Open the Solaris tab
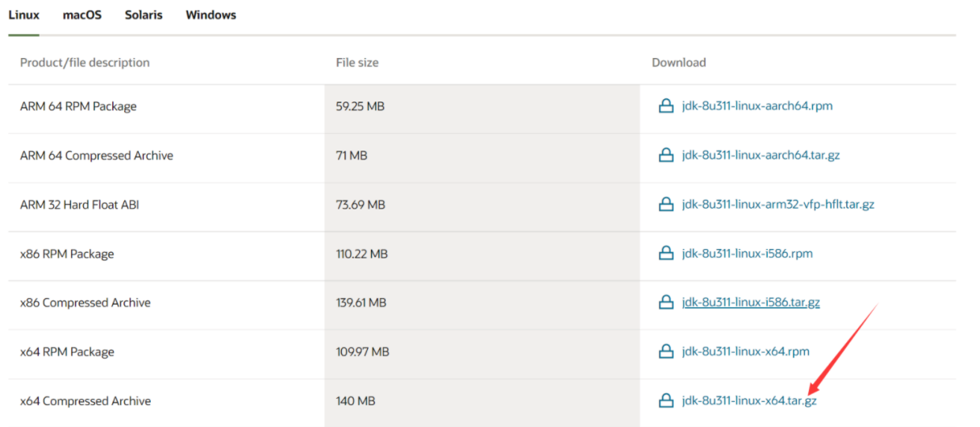Image resolution: width=980 pixels, height=427 pixels. (144, 15)
